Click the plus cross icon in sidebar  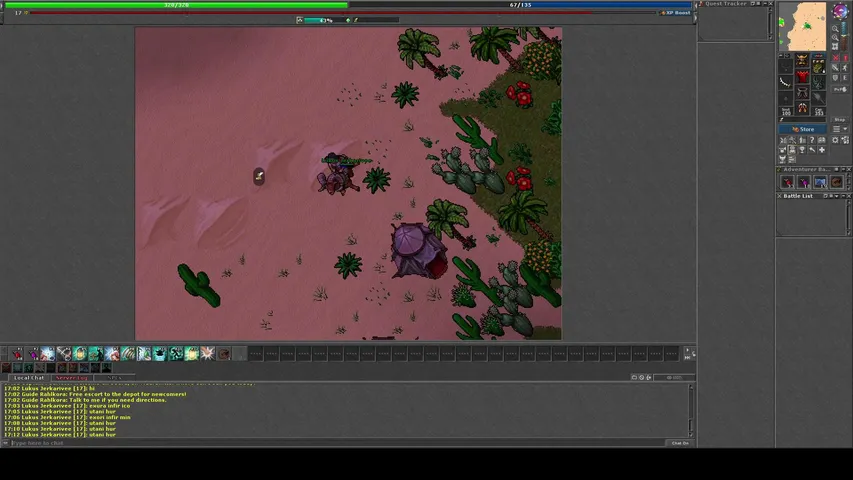pos(821,150)
